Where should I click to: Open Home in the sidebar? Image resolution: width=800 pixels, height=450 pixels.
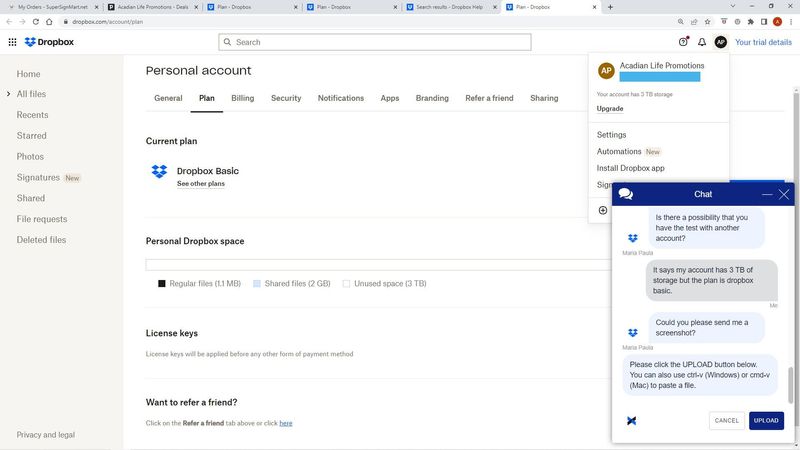coord(28,74)
